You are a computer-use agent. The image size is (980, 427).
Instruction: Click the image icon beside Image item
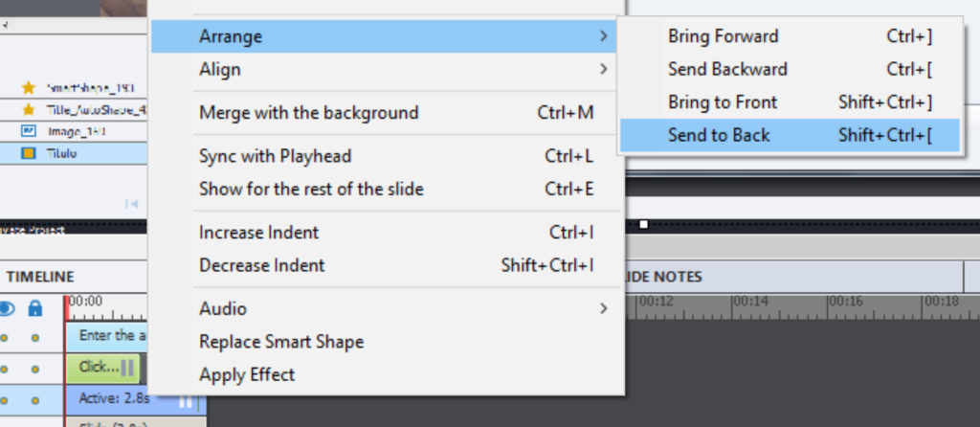(29, 130)
